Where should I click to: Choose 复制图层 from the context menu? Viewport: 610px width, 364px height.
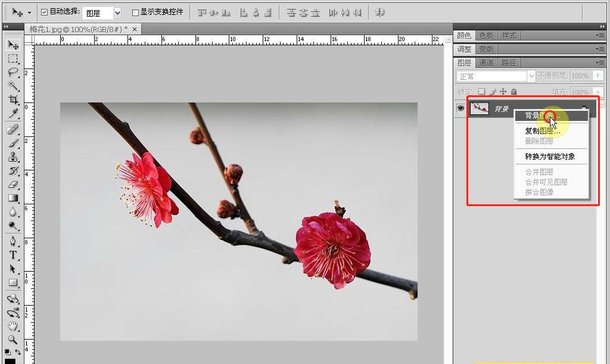(542, 131)
